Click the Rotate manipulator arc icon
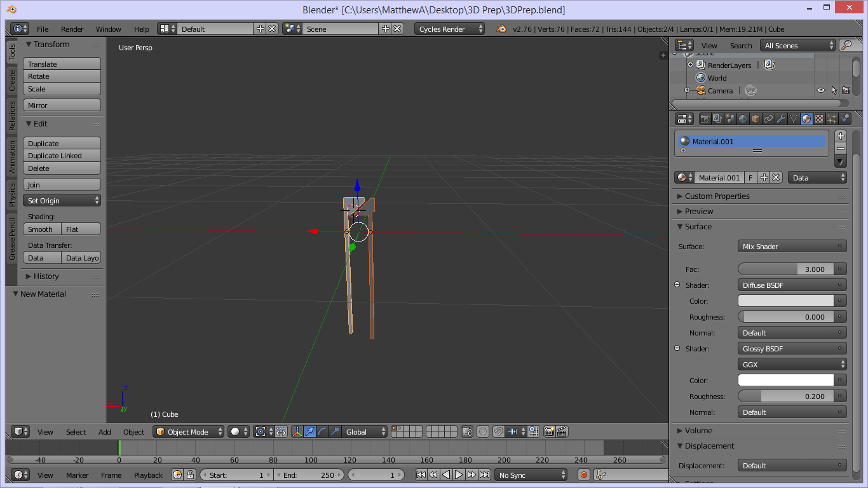Image resolution: width=868 pixels, height=488 pixels. point(322,431)
